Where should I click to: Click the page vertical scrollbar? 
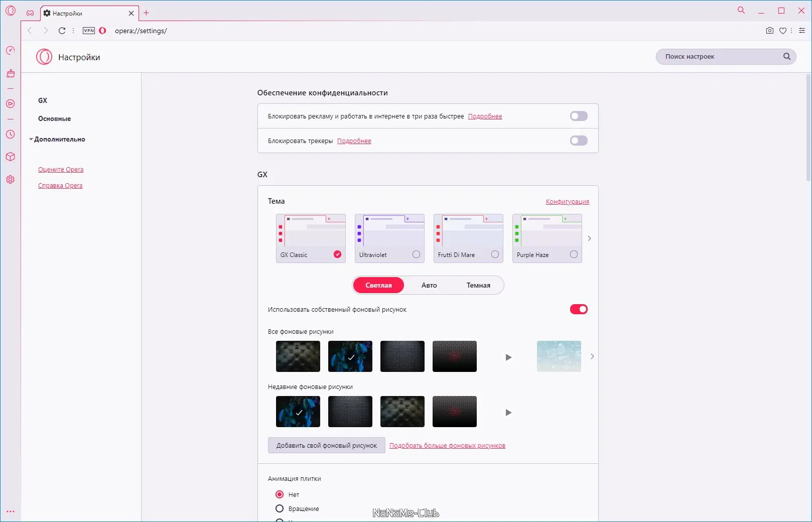pos(808,127)
